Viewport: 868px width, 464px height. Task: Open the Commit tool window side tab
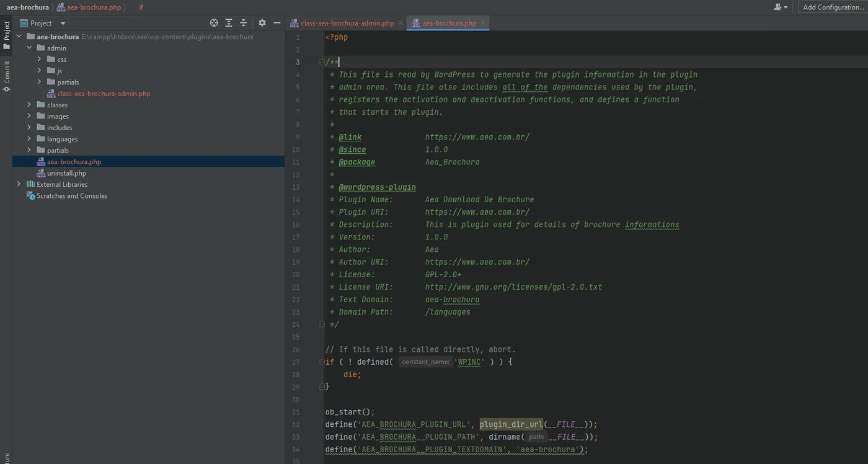[x=7, y=76]
